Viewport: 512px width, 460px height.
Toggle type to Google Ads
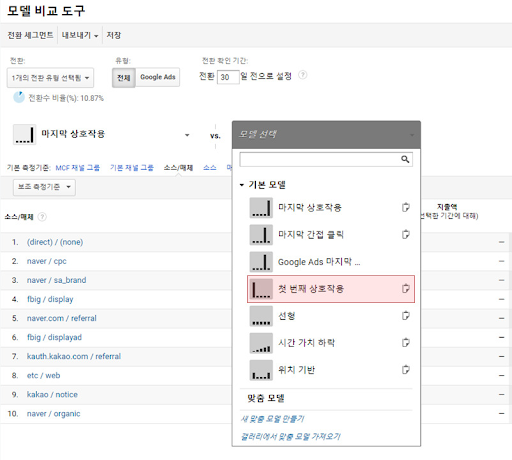pyautogui.click(x=158, y=77)
